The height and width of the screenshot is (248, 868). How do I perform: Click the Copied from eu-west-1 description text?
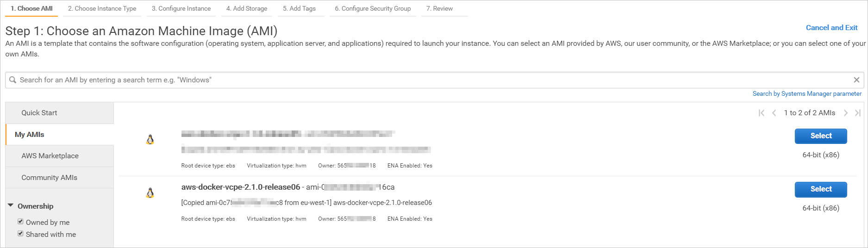coord(306,203)
